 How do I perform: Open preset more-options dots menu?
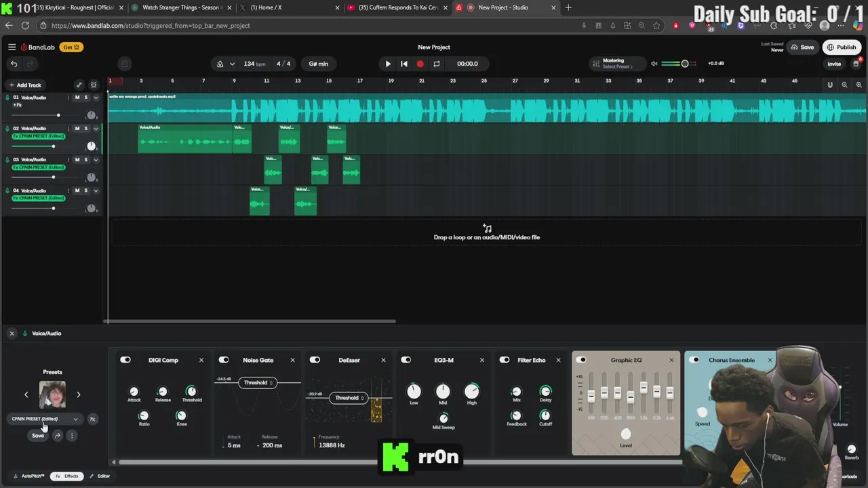point(72,436)
